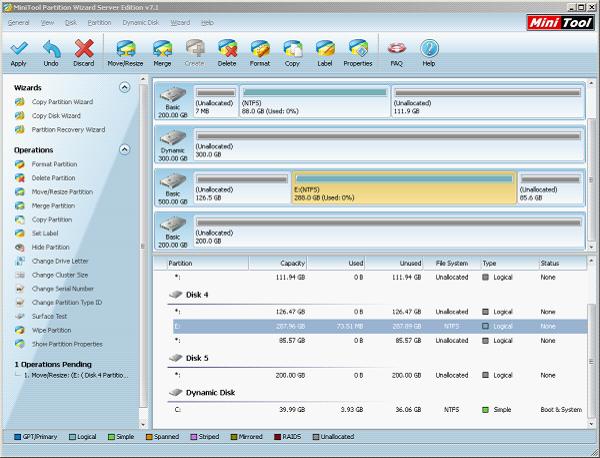Click the Copy Partition Wizard icon
Image resolution: width=600 pixels, height=458 pixels.
pos(20,102)
